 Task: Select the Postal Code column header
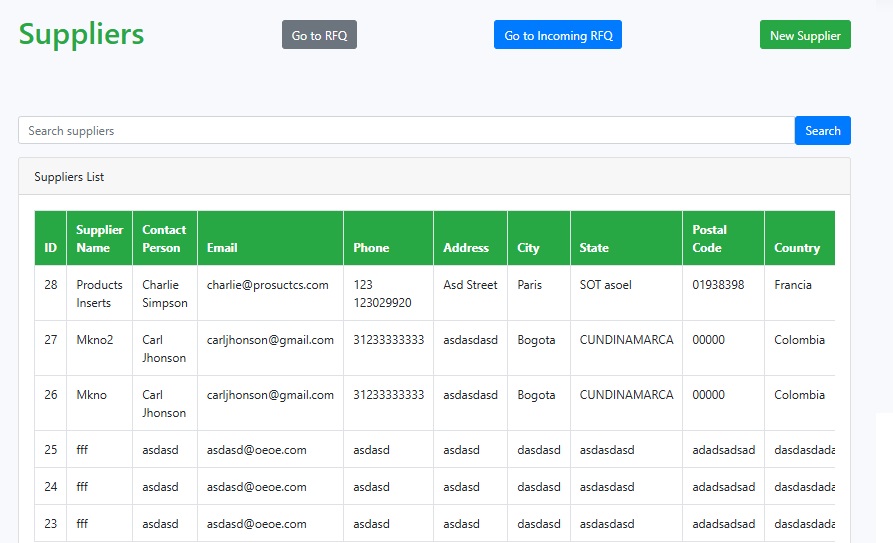coord(710,238)
